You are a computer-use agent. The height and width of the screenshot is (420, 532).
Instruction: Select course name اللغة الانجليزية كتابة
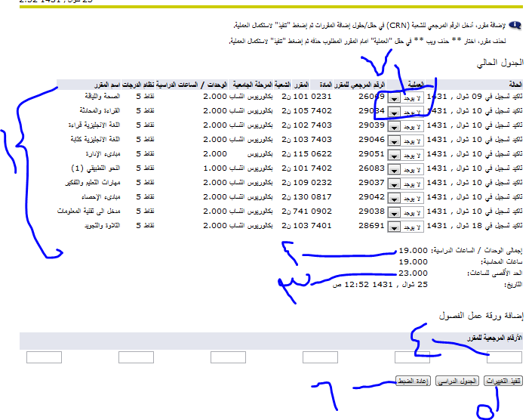point(95,139)
